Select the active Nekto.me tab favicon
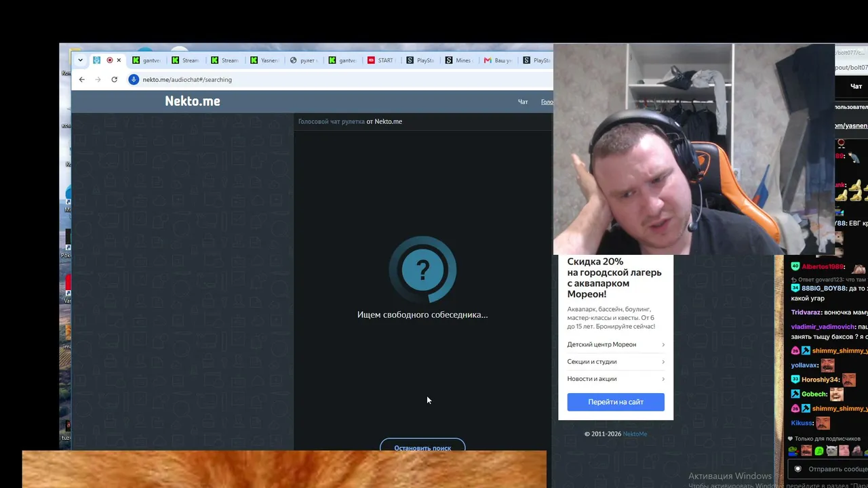This screenshot has height=488, width=868. click(x=97, y=60)
